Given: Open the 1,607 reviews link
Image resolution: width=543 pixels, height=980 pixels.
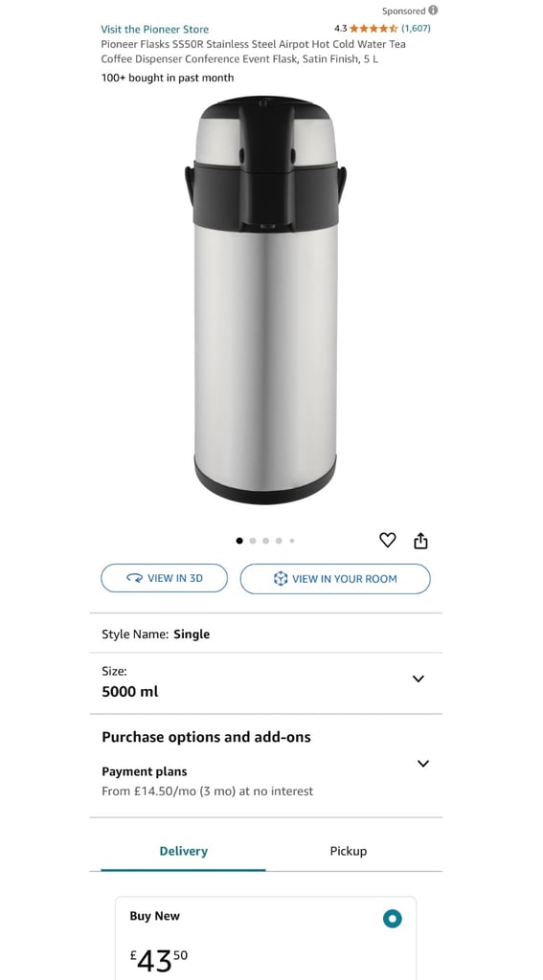Looking at the screenshot, I should coord(416,28).
